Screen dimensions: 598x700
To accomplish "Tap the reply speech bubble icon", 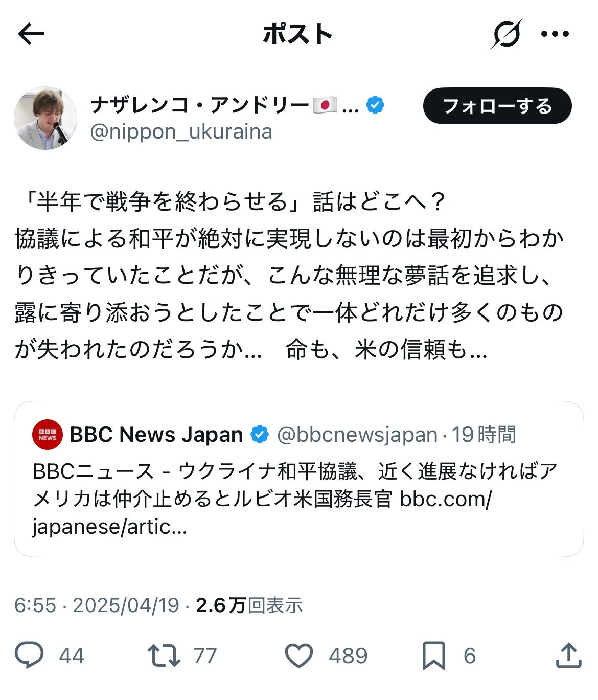I will [x=30, y=656].
